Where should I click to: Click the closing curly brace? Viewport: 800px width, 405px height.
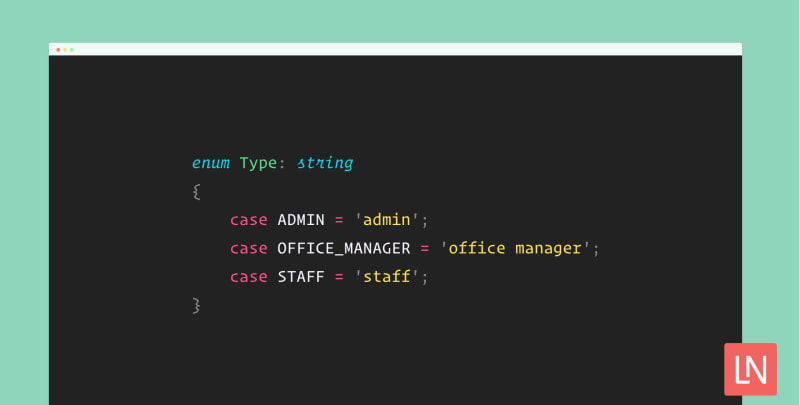tap(197, 304)
